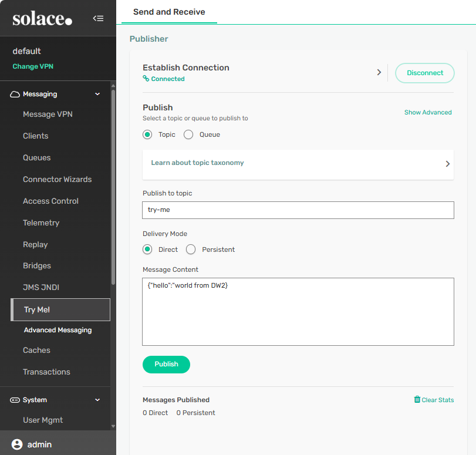476x455 pixels.
Task: Click the Solace logo
Action: click(42, 19)
